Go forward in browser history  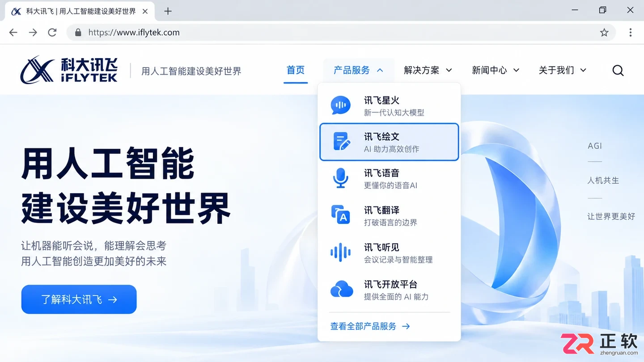click(x=33, y=33)
